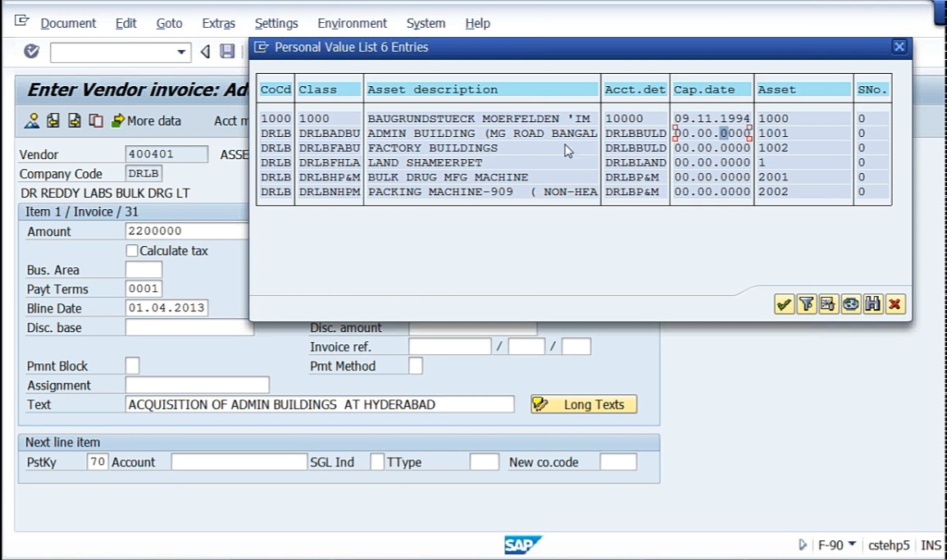Click the Asset description column header
Viewport: 947px width, 560px height.
(482, 89)
